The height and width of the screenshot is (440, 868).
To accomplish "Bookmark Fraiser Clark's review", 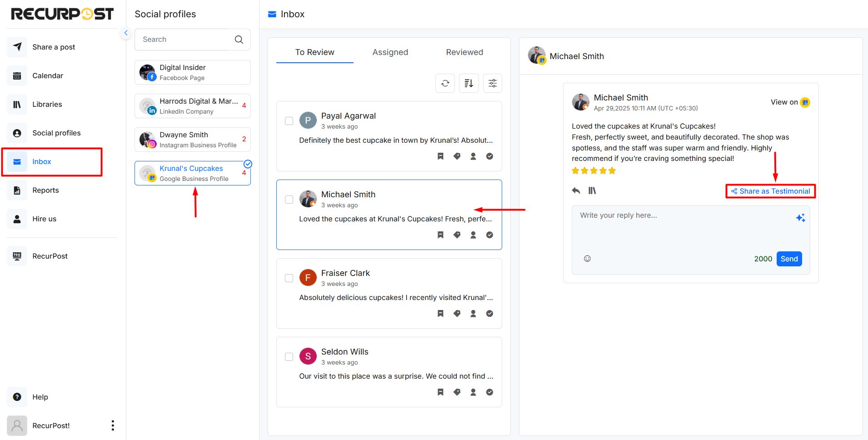I will (440, 314).
